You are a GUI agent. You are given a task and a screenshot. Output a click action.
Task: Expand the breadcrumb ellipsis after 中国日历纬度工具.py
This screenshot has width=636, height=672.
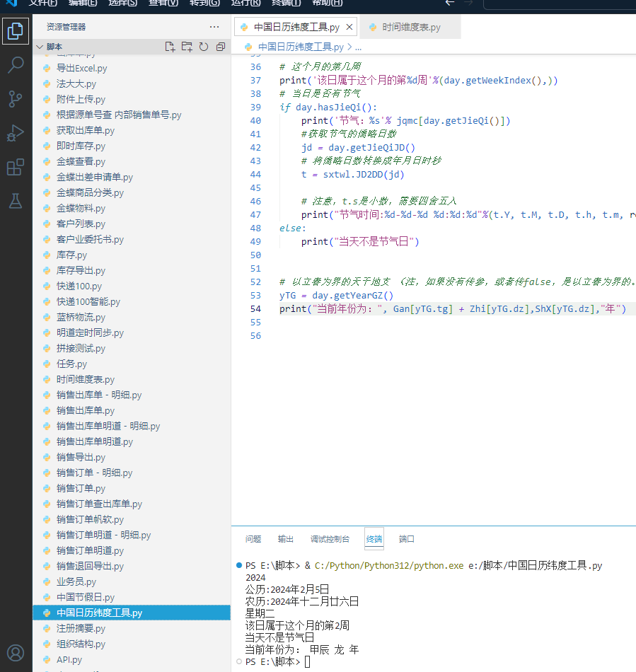pyautogui.click(x=358, y=47)
